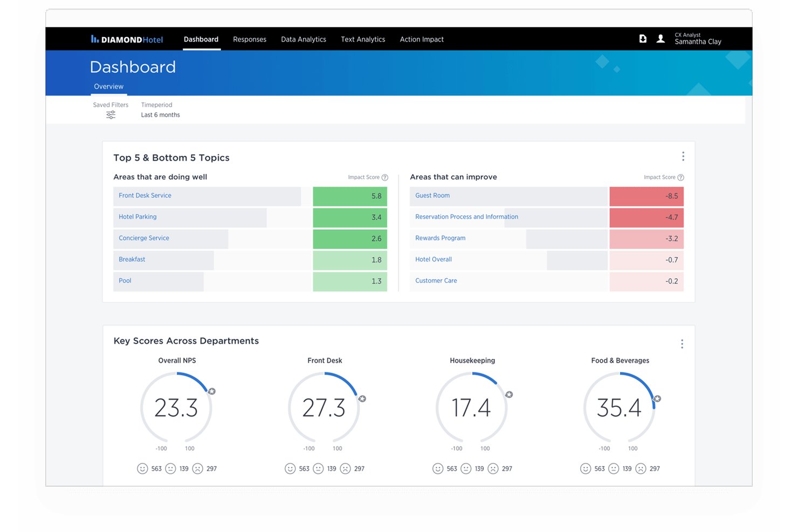This screenshot has width=798, height=532.
Task: Click happy face icon under Overall NPS
Action: [x=142, y=468]
